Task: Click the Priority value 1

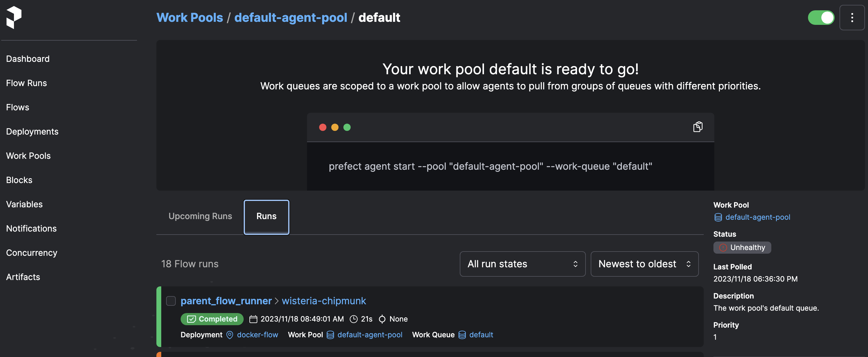Action: point(715,337)
